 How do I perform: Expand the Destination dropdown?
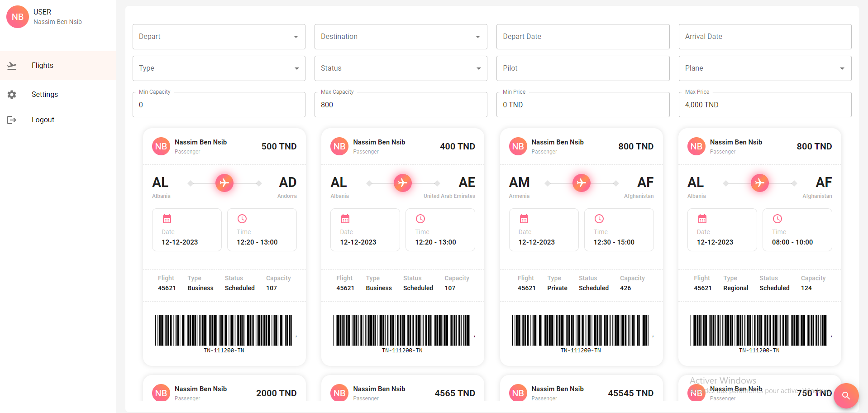[x=400, y=37]
